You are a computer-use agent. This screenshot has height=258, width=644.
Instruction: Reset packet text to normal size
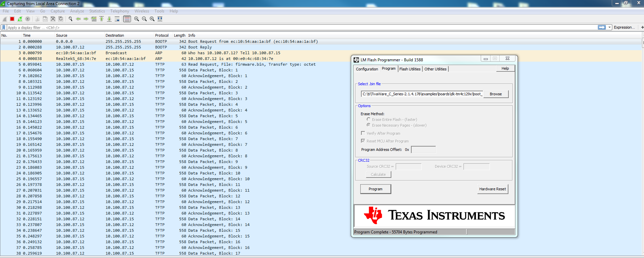(x=152, y=19)
